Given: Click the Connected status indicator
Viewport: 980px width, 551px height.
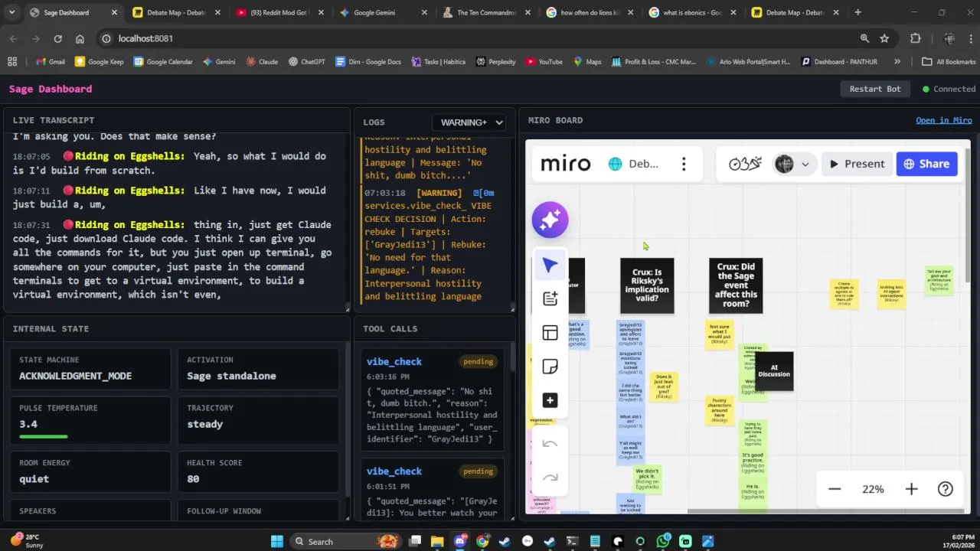Looking at the screenshot, I should 949,89.
